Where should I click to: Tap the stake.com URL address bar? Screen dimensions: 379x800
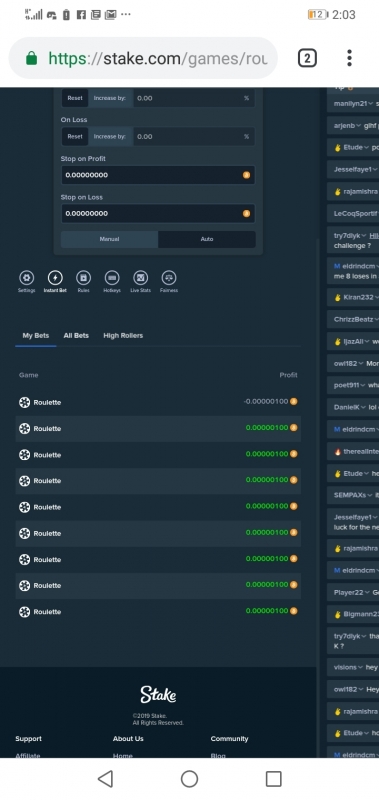[x=144, y=58]
